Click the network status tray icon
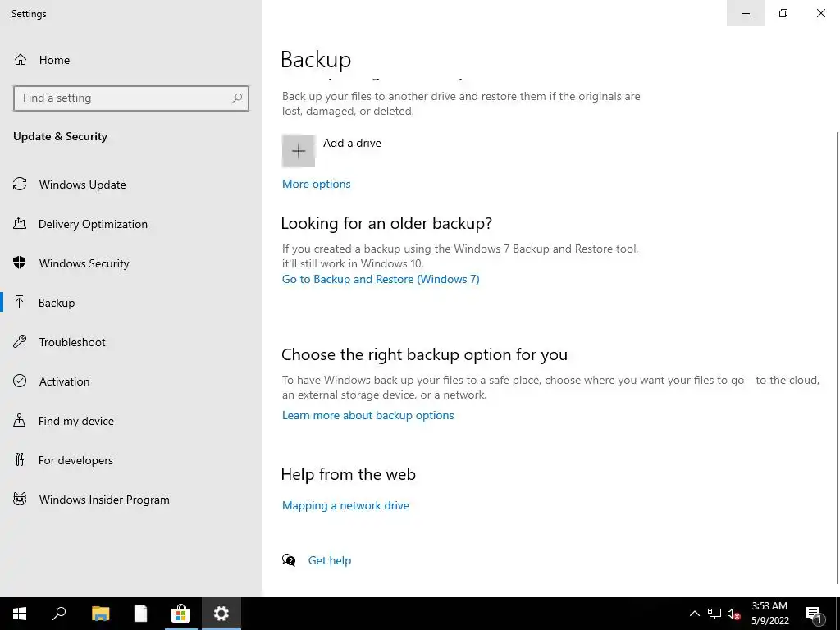This screenshot has width=840, height=630. [714, 614]
